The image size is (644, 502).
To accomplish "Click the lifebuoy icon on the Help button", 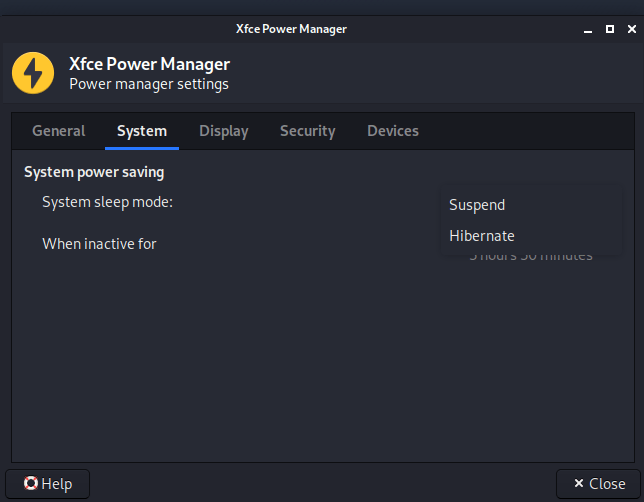I will click(x=31, y=484).
